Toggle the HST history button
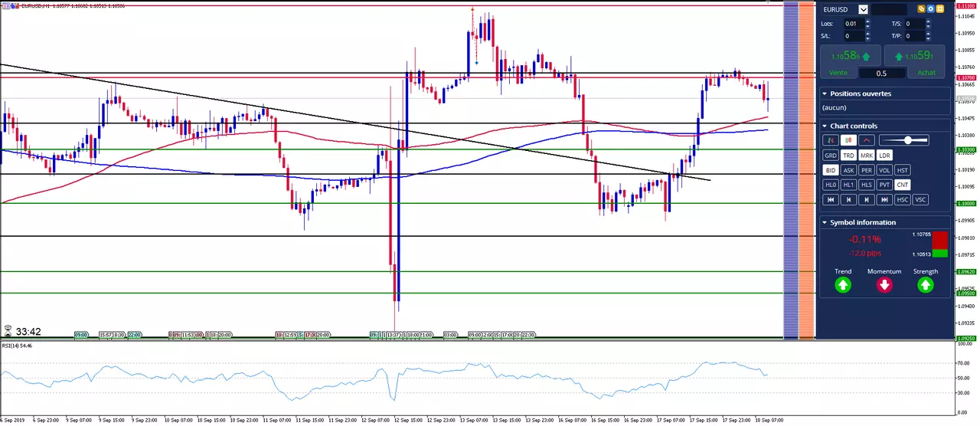This screenshot has height=426, width=980. 903,170
